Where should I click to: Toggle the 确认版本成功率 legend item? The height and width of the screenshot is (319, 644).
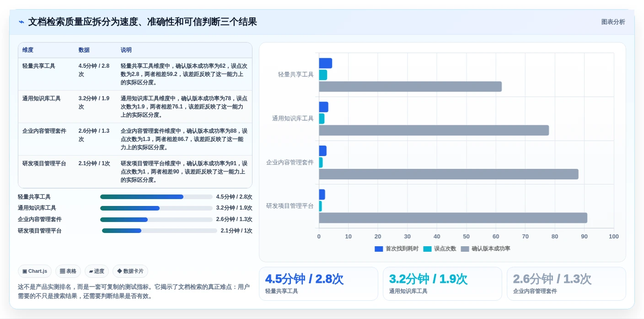[x=485, y=249]
